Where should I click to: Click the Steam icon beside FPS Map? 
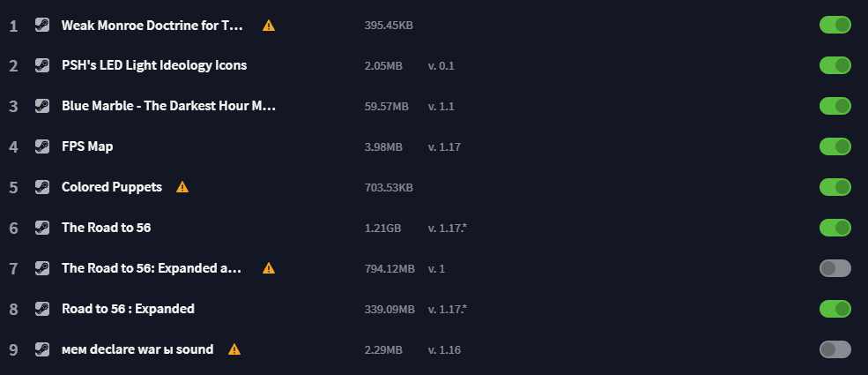point(42,146)
